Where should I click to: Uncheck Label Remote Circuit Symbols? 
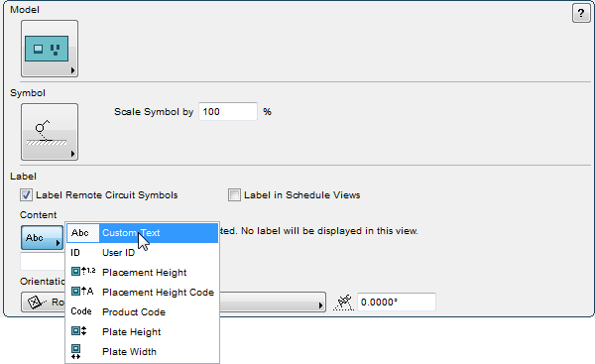pyautogui.click(x=26, y=195)
